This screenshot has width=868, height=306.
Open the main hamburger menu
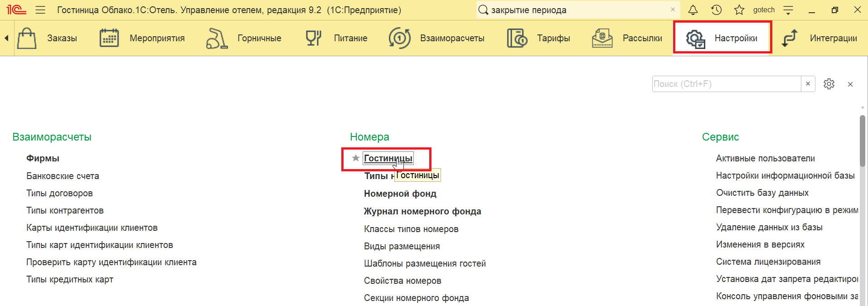click(x=40, y=10)
